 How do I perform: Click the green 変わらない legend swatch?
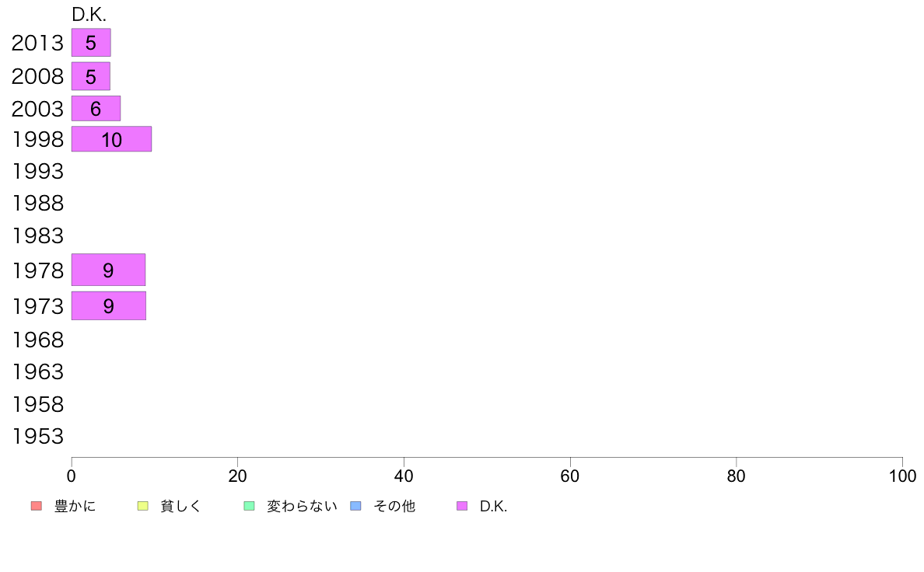tap(249, 506)
